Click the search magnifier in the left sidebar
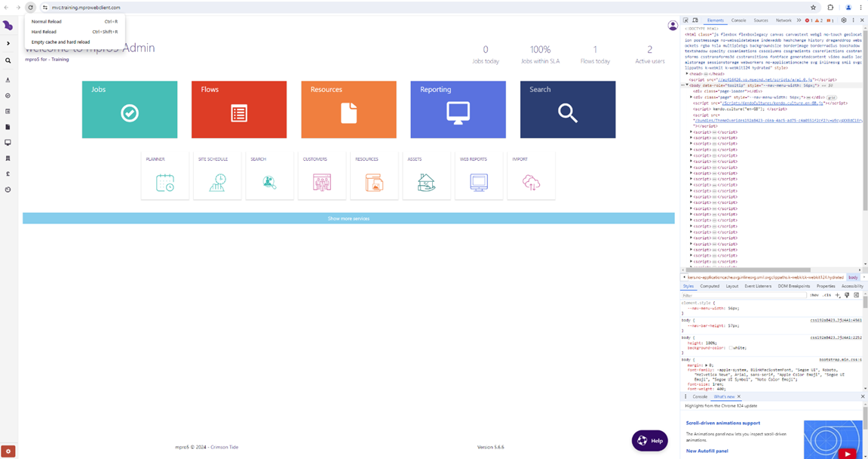This screenshot has width=868, height=459. tap(8, 61)
